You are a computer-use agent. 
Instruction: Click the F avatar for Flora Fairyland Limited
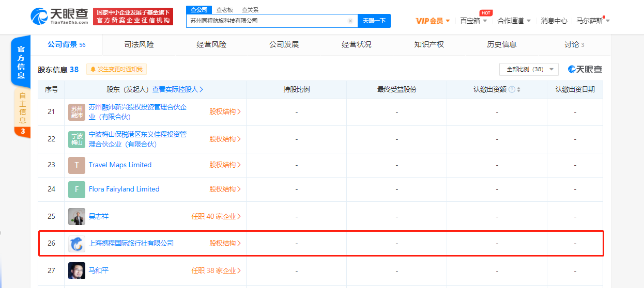(x=76, y=189)
